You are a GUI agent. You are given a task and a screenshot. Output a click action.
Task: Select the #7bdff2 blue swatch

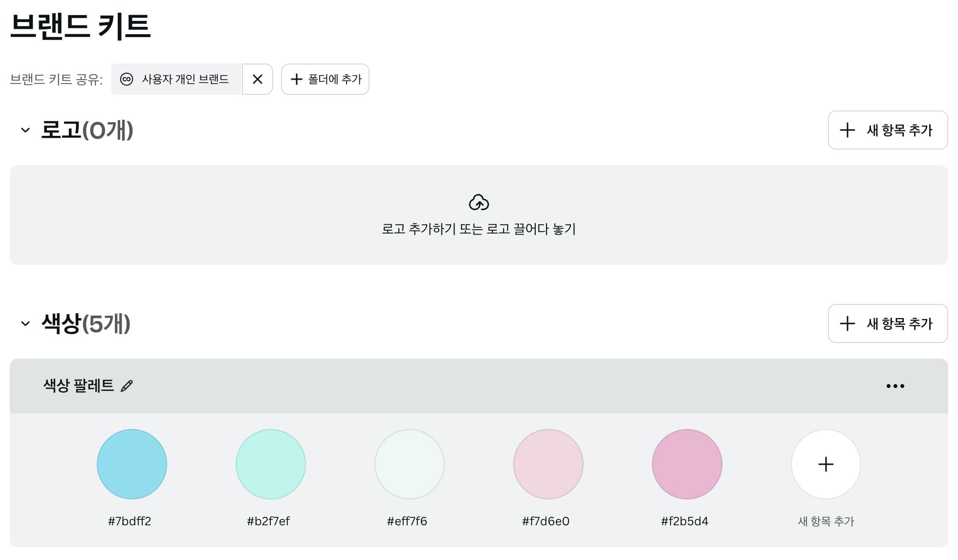coord(132,464)
